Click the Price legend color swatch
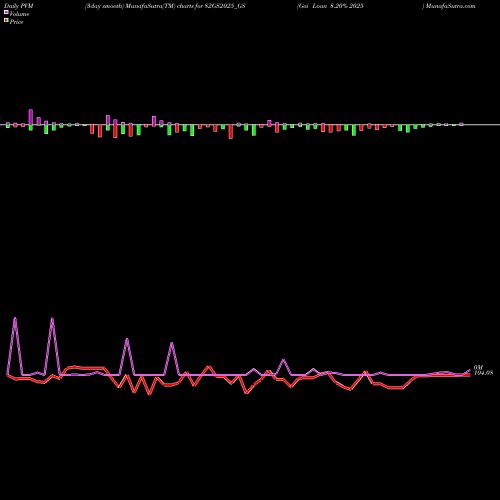500x500 pixels. tap(6, 20)
